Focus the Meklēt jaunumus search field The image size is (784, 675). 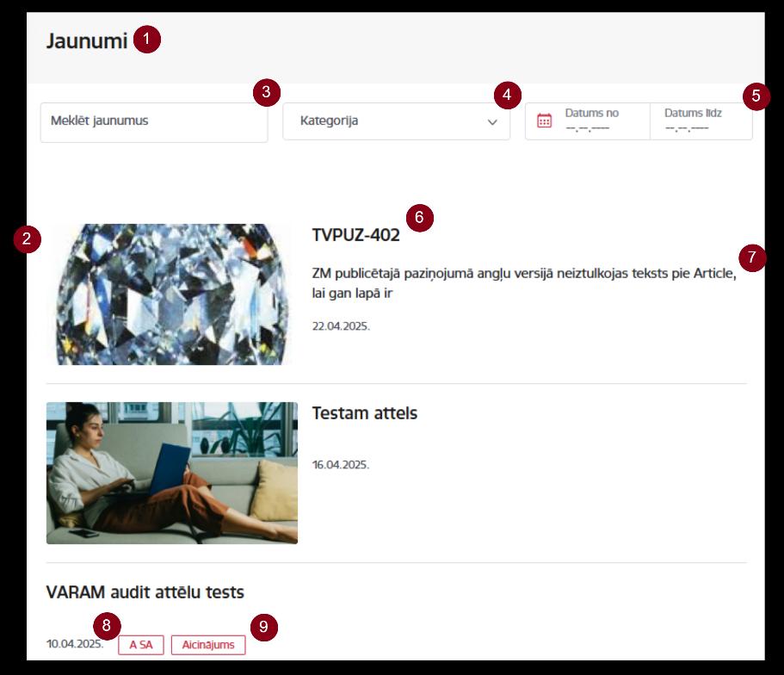[154, 122]
